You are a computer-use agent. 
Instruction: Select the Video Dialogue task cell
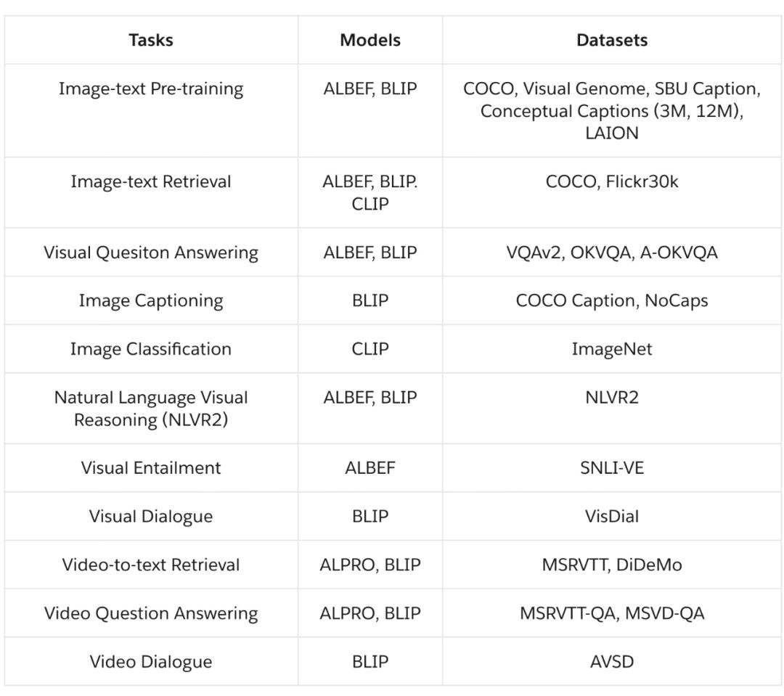(x=151, y=662)
